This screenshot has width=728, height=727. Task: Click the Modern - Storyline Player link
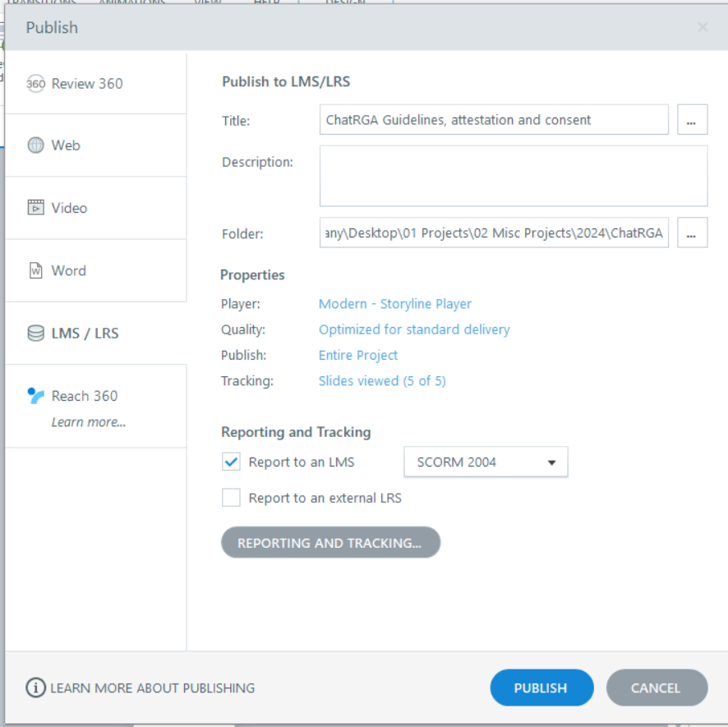pyautogui.click(x=395, y=304)
